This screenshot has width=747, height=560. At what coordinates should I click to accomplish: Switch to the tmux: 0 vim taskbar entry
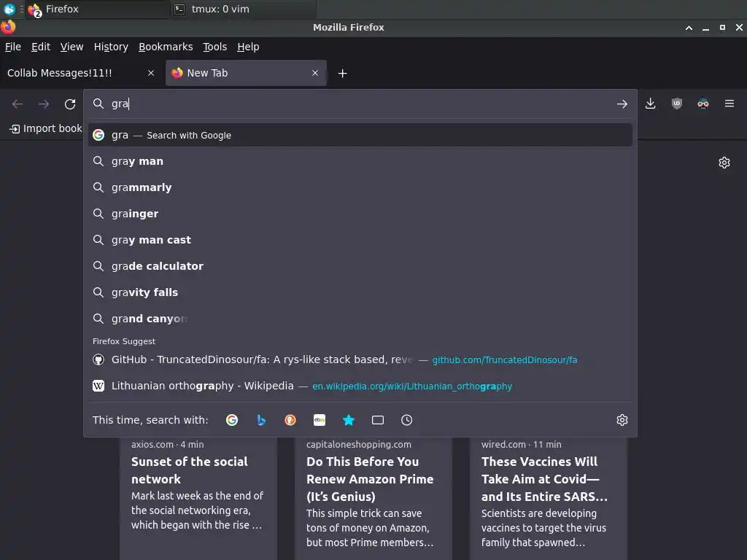tap(243, 9)
